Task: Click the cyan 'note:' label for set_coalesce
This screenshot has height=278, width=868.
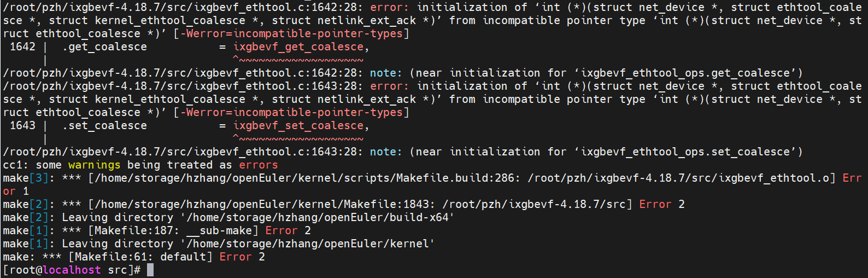Action: [x=386, y=152]
